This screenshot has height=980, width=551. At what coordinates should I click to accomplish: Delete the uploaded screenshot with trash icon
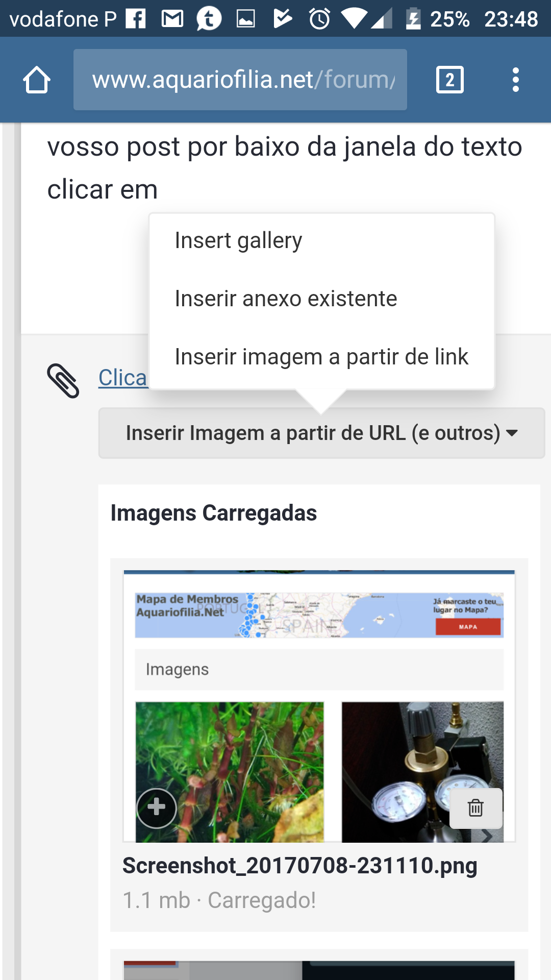[475, 808]
